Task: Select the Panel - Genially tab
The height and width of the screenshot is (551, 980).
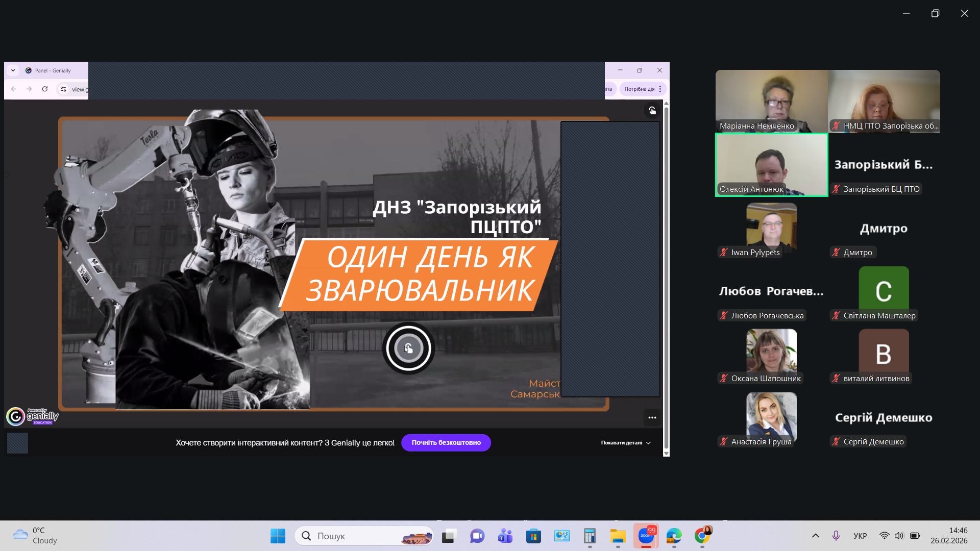Action: [53, 70]
